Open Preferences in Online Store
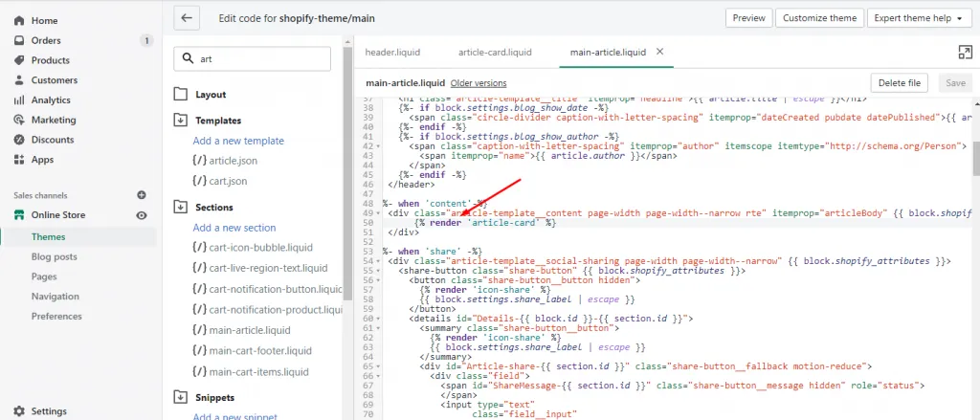This screenshot has height=420, width=980. [x=56, y=317]
